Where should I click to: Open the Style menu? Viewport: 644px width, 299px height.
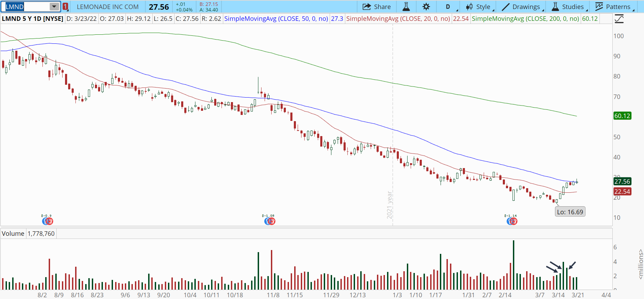479,7
